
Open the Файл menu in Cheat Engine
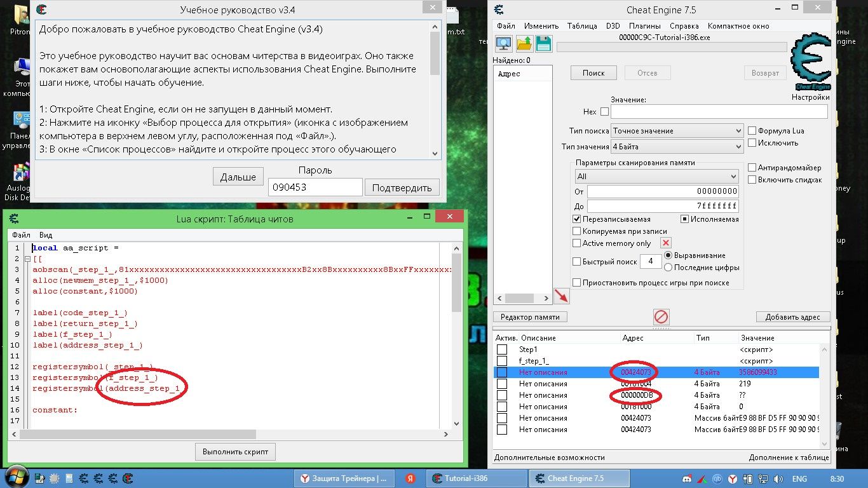pyautogui.click(x=506, y=26)
